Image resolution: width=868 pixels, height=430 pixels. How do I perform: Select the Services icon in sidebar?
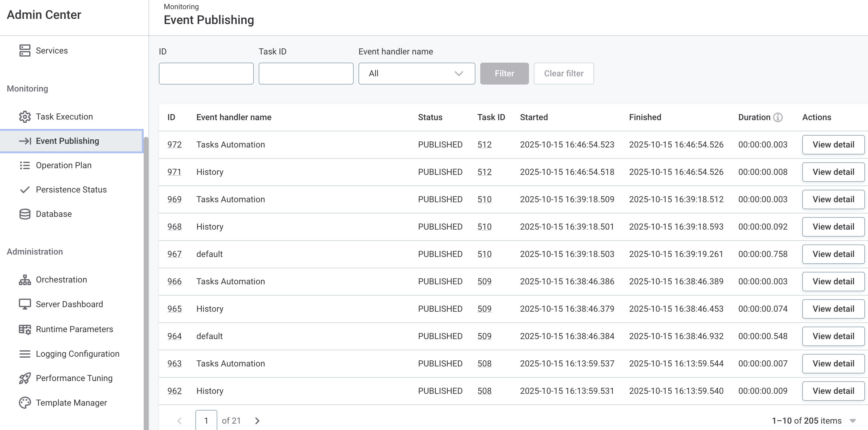coord(25,50)
